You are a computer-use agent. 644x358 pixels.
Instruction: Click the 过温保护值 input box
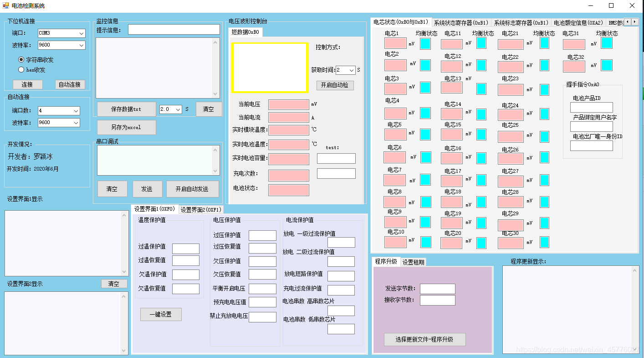click(186, 249)
